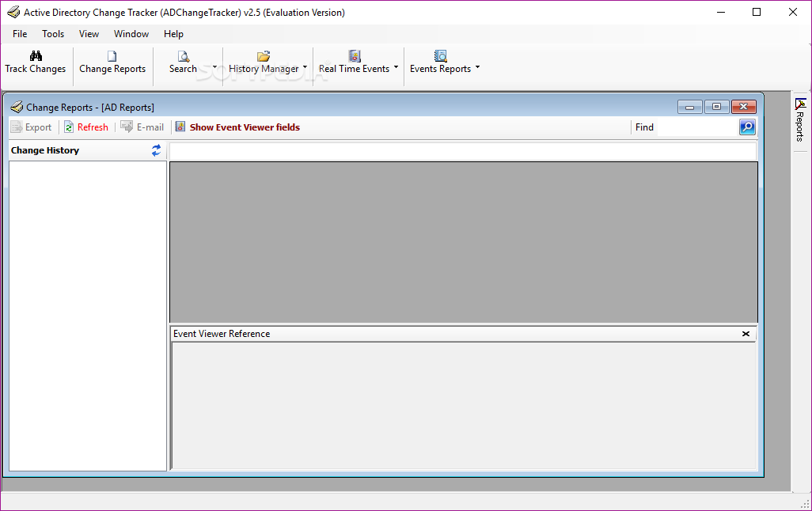Expand the Real Time Events dropdown arrow
The width and height of the screenshot is (812, 511).
pyautogui.click(x=397, y=66)
